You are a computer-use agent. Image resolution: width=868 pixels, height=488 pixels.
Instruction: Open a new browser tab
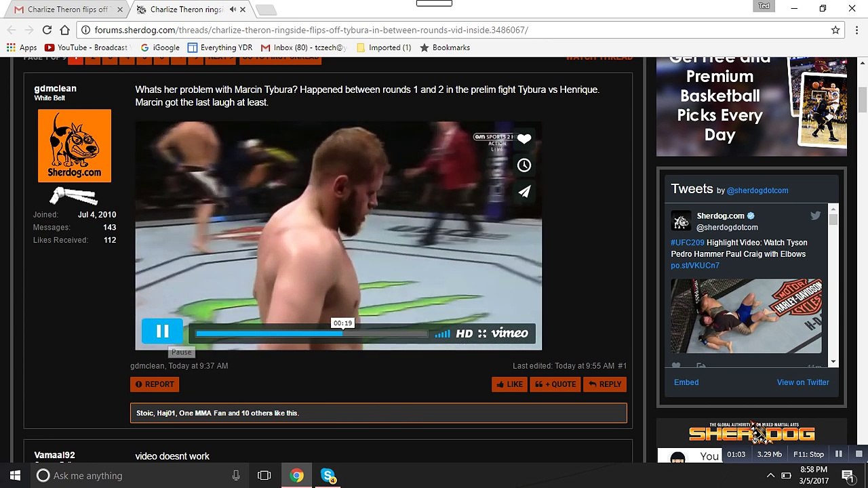[266, 9]
